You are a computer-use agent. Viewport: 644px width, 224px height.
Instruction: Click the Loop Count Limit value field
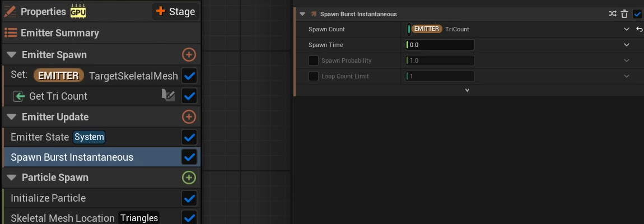click(440, 76)
